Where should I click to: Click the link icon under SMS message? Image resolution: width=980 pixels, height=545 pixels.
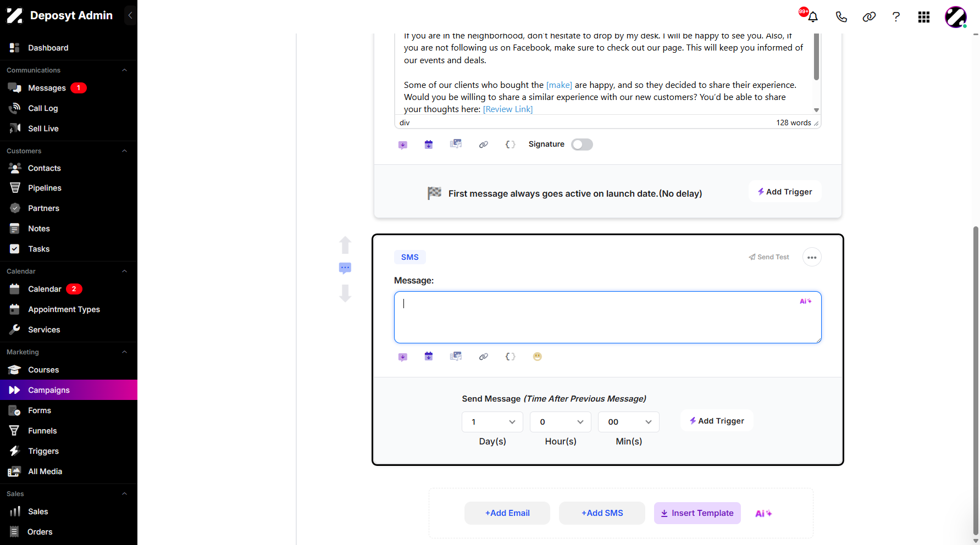484,357
